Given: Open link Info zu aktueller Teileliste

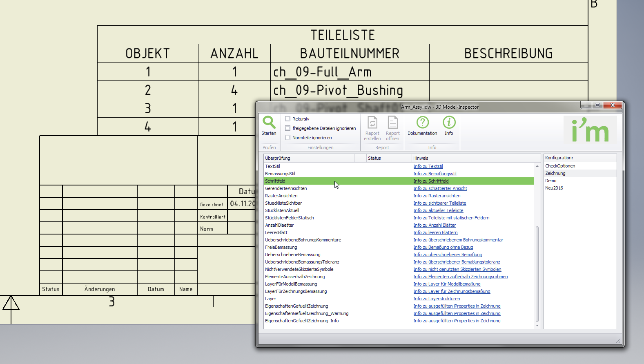Looking at the screenshot, I should pyautogui.click(x=438, y=210).
